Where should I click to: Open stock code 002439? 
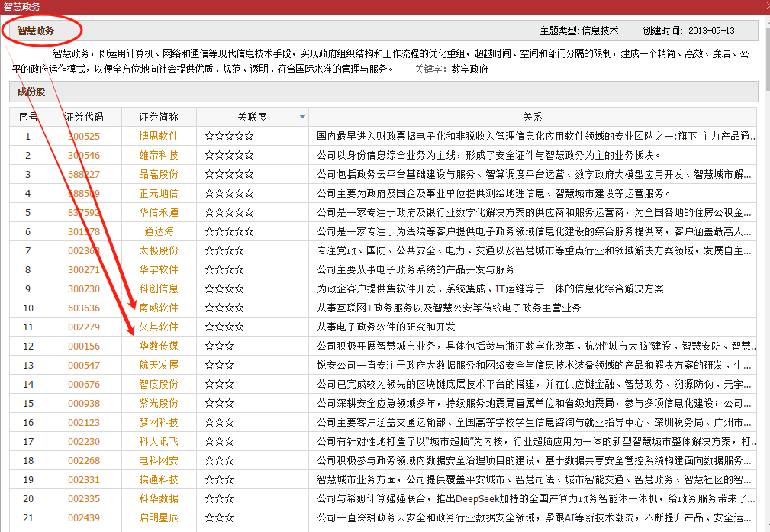[x=84, y=517]
